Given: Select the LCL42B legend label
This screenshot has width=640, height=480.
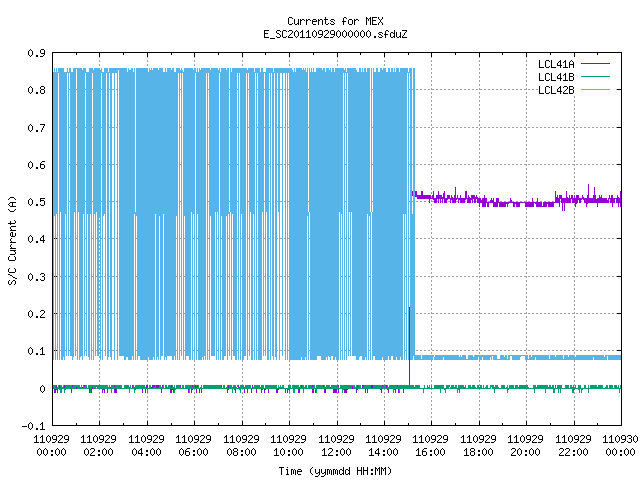Looking at the screenshot, I should [556, 90].
